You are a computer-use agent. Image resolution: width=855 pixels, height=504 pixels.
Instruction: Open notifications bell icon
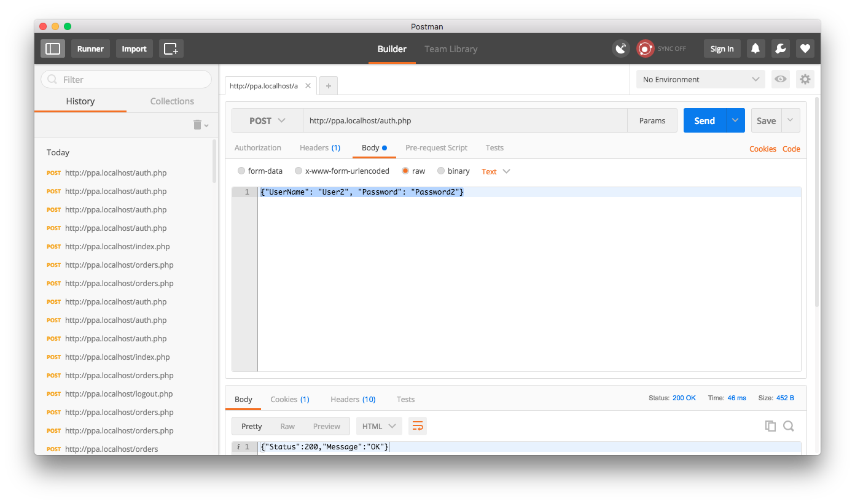[756, 48]
